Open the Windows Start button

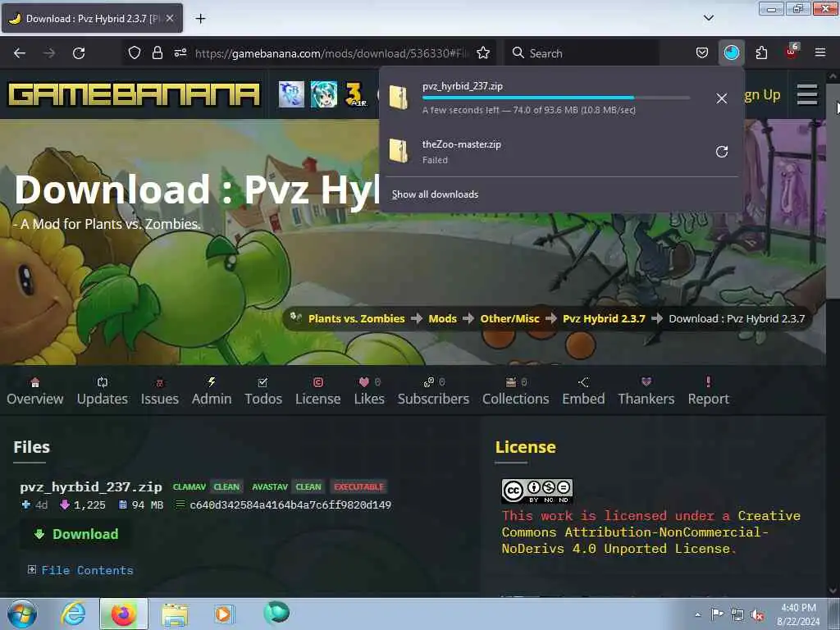21,614
